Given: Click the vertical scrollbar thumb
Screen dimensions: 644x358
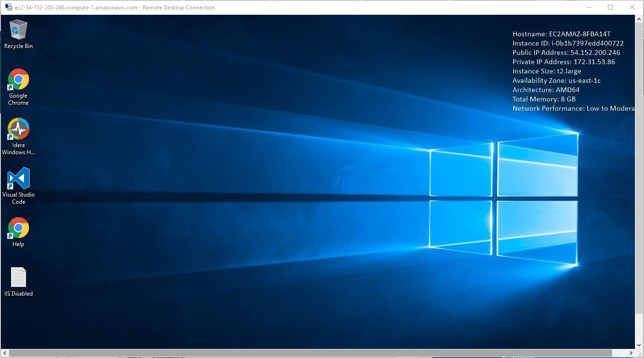Looking at the screenshot, I should click(639, 167).
